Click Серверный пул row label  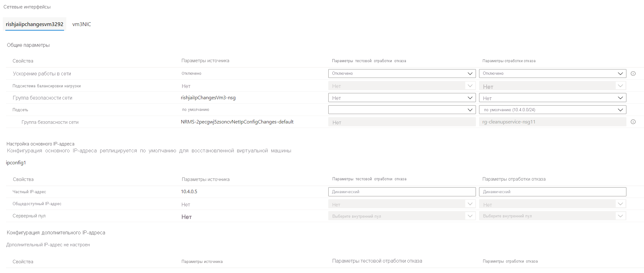point(29,216)
